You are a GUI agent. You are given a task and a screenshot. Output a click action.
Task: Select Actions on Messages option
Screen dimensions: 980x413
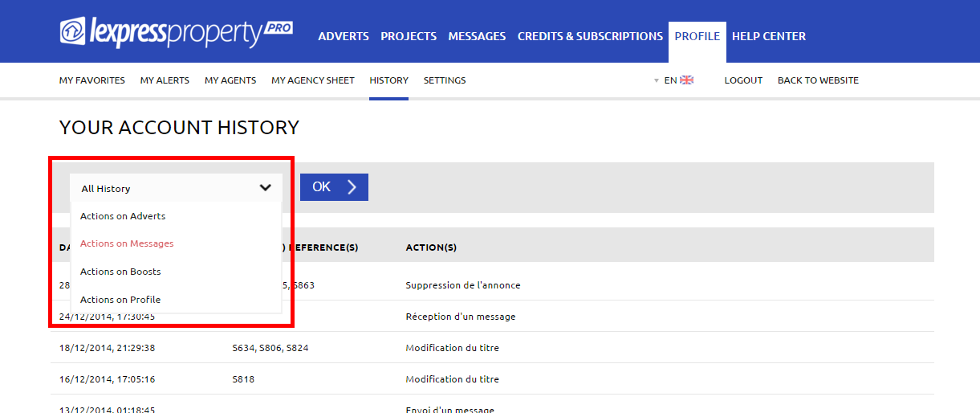pyautogui.click(x=127, y=243)
